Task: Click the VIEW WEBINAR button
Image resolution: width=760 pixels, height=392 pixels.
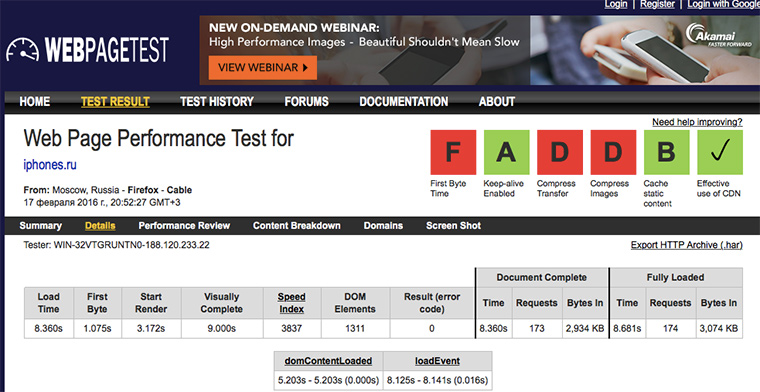Action: (x=263, y=68)
